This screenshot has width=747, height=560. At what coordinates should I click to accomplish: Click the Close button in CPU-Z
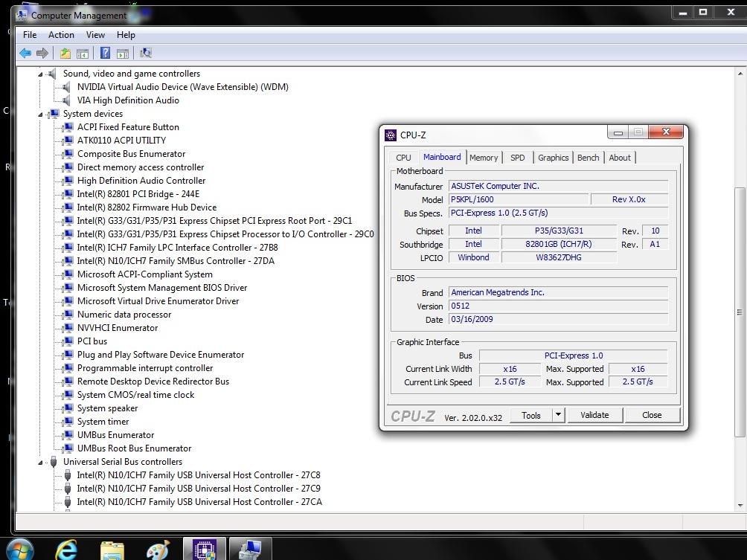click(x=652, y=415)
